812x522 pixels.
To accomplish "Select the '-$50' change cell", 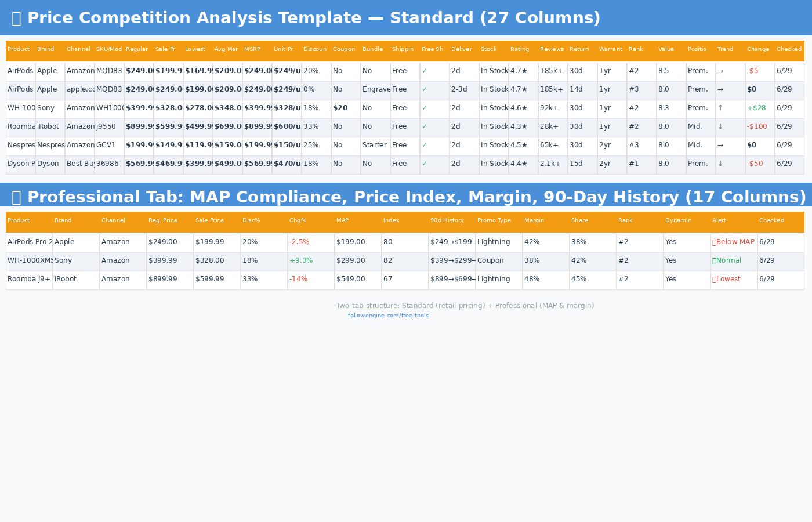I will pos(760,164).
